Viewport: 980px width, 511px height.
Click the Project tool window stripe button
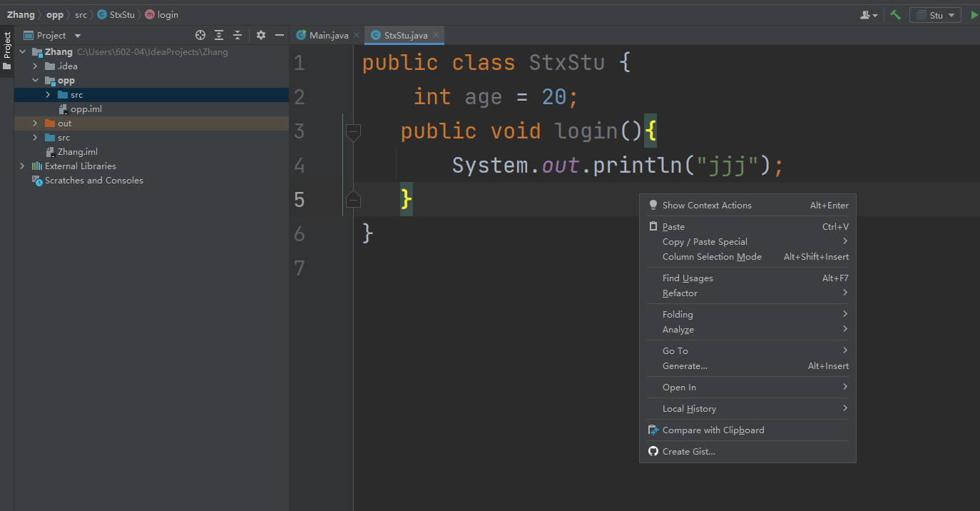(7, 50)
